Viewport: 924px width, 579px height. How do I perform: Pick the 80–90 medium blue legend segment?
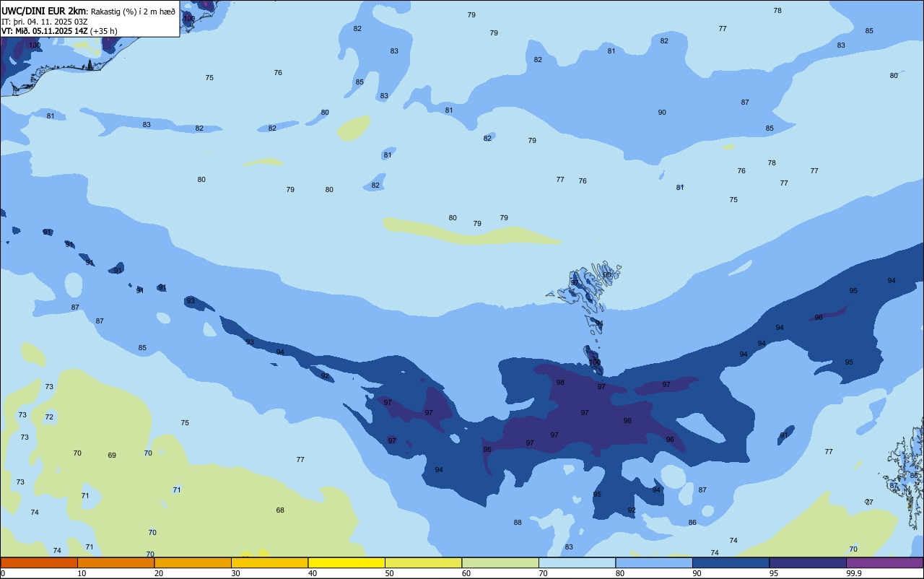(x=654, y=562)
